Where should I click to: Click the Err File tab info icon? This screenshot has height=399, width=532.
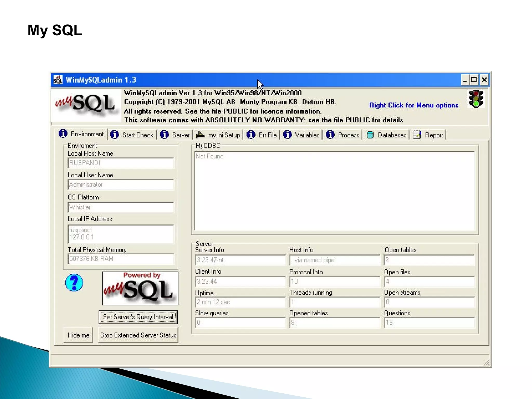click(251, 135)
